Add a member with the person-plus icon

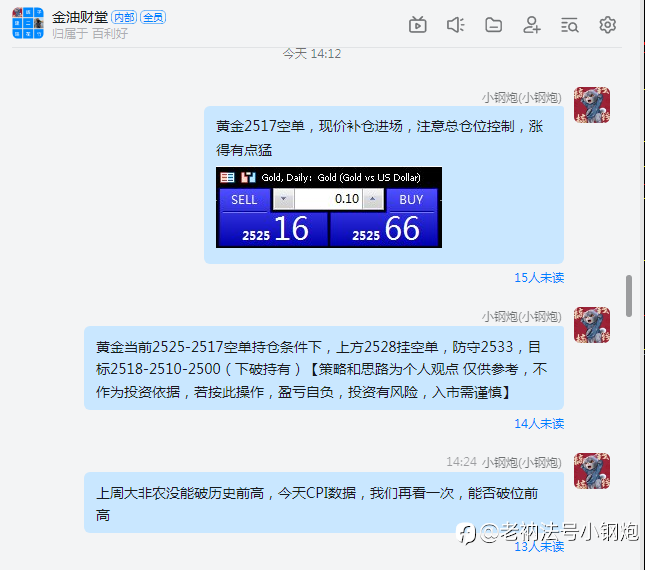tap(531, 25)
